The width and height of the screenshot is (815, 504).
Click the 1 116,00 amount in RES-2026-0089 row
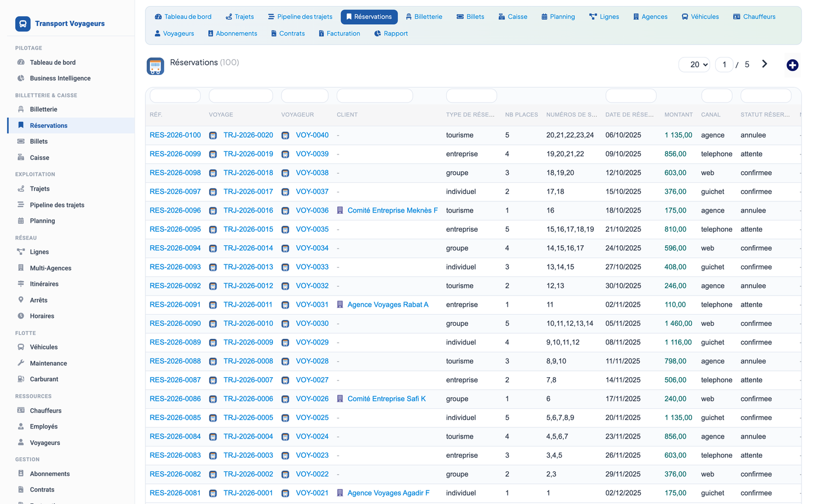678,342
